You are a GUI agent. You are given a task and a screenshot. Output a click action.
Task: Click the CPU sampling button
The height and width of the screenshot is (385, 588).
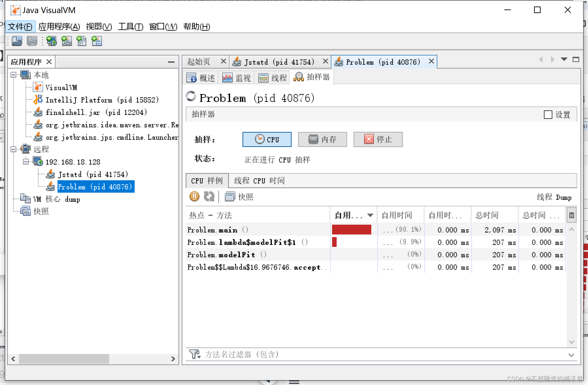pos(267,139)
